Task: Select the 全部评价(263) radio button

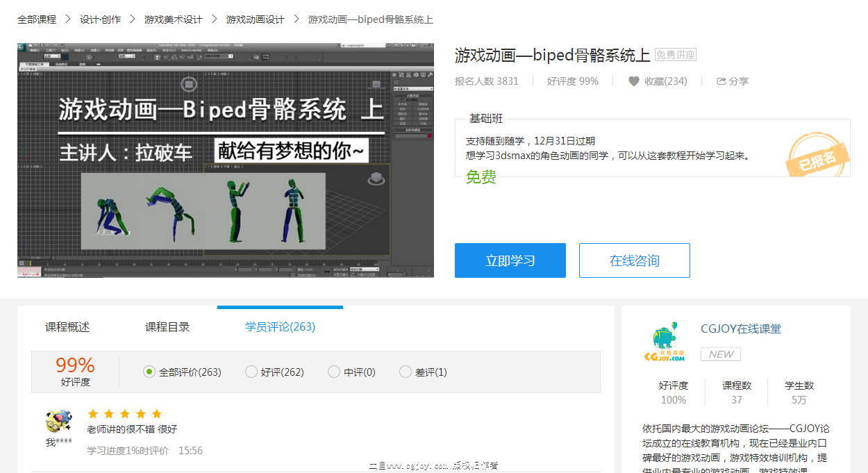Action: coord(149,372)
